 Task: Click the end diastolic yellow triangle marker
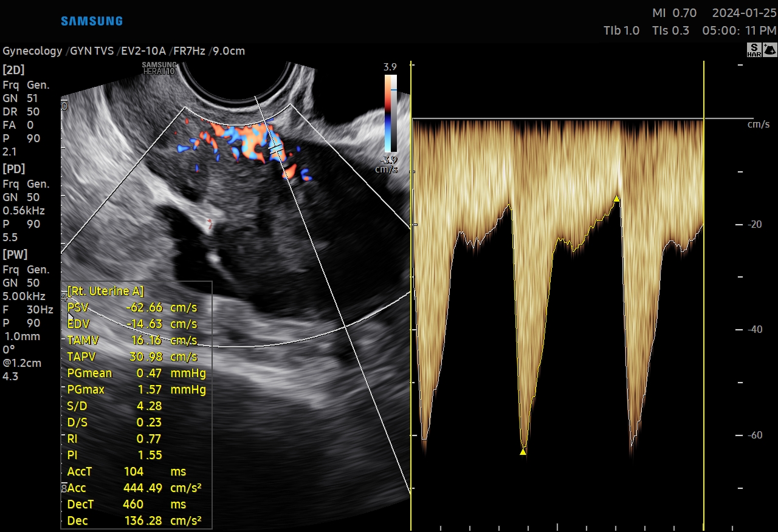pos(616,199)
